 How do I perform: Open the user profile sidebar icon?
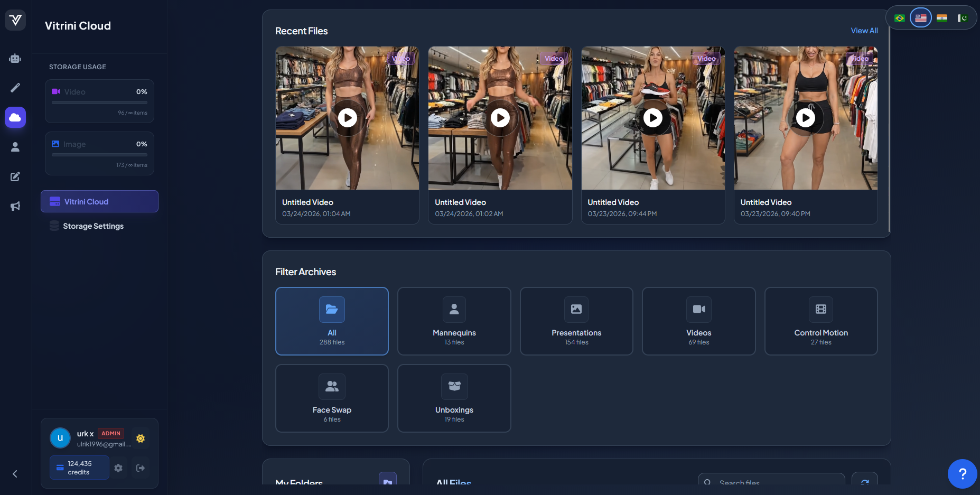pyautogui.click(x=15, y=147)
